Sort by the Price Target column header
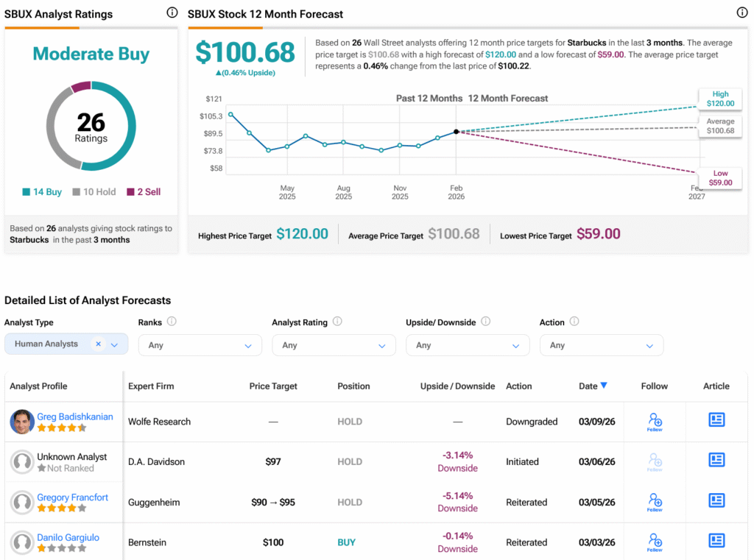The height and width of the screenshot is (560, 754). tap(273, 386)
